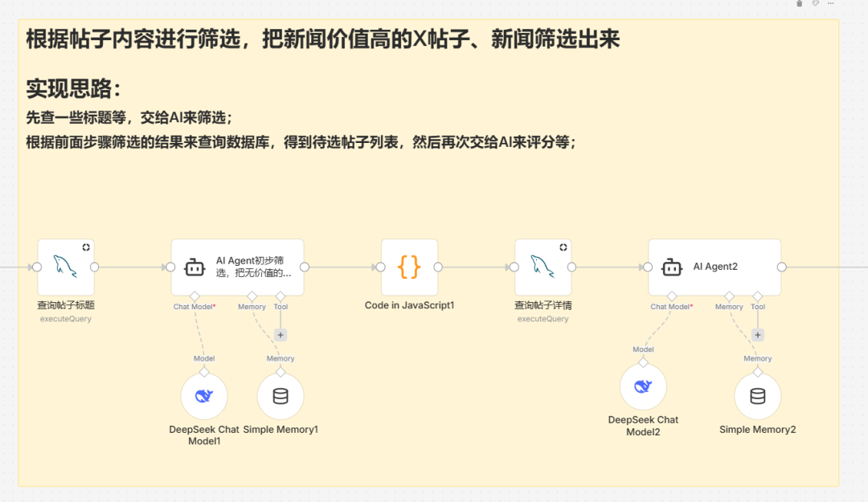Screen dimensions: 868x502
Task: Click the Simple Memory2 database icon
Action: [756, 395]
